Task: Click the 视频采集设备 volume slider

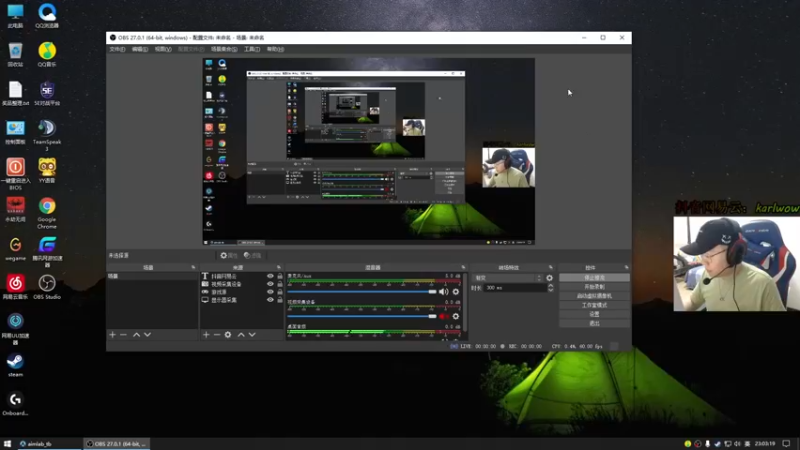Action: [x=362, y=316]
